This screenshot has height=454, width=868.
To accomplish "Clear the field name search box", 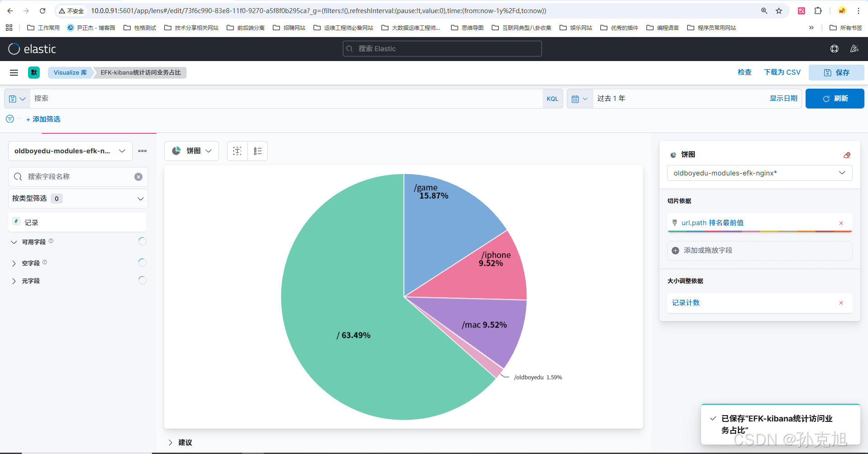I will point(138,177).
